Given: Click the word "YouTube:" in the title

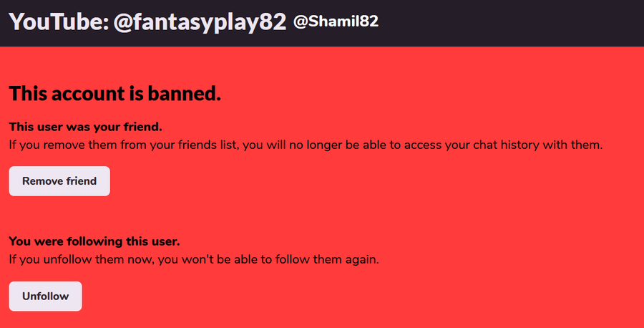Looking at the screenshot, I should [x=59, y=21].
